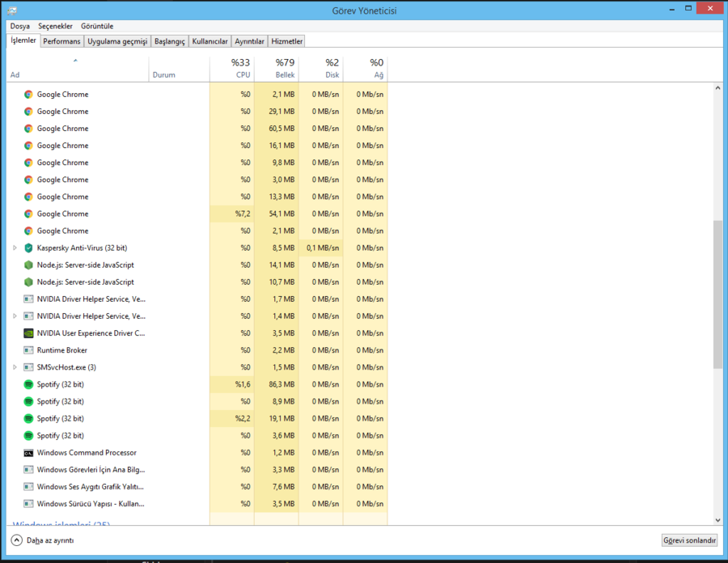The width and height of the screenshot is (728, 563).
Task: Click the Spotify icon using 86,3 MB memory
Action: [28, 384]
